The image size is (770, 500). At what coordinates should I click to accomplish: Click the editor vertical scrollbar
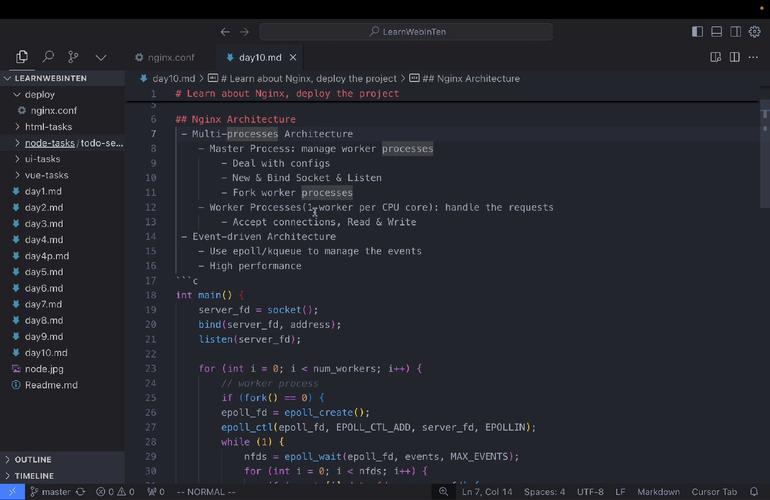point(765,155)
